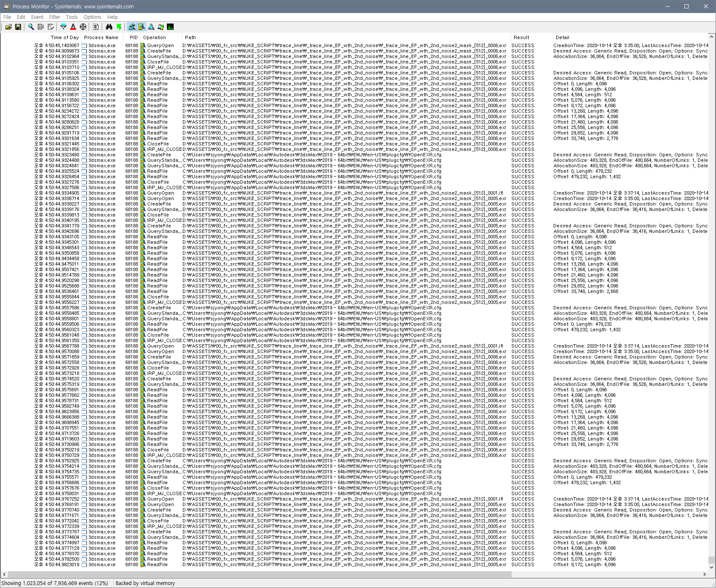This screenshot has width=716, height=588.
Task: Click the Save floppy disk icon
Action: (18, 27)
